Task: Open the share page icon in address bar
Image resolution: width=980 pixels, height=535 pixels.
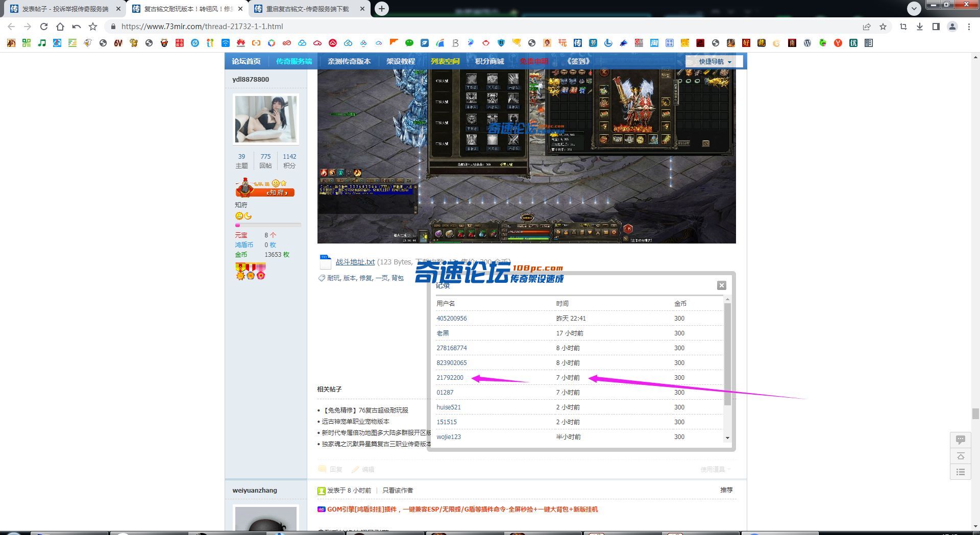Action: coord(867,27)
